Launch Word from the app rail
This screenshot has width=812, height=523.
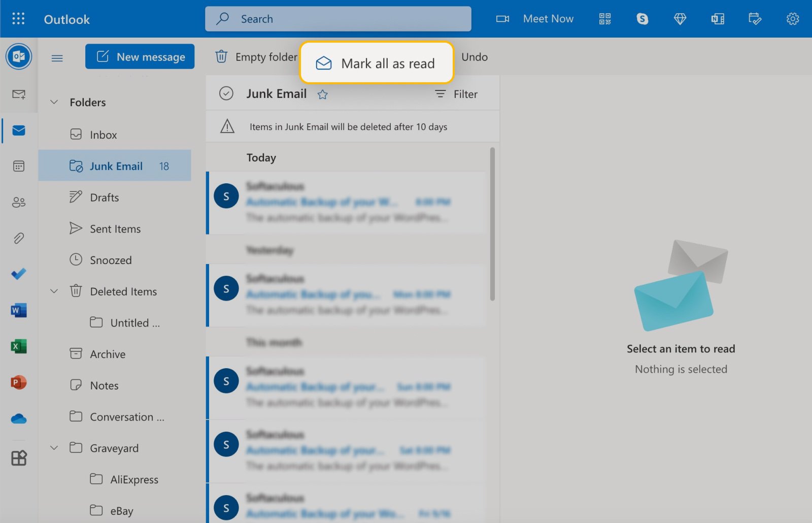(x=18, y=310)
